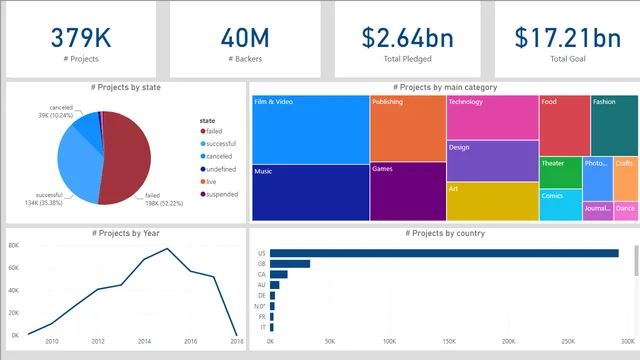
Task: Select the Photo... treemap tile
Action: [x=598, y=179]
